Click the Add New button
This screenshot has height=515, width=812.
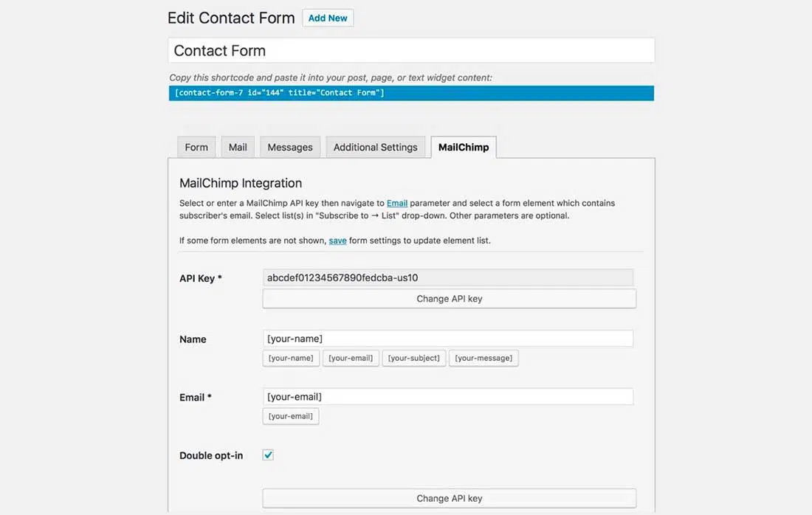328,18
